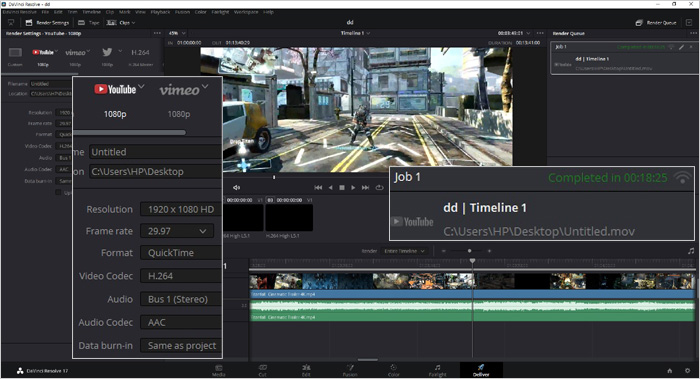Open the Render range Entire Timeline dropdown
Screen dimensions: 700x379
(404, 251)
